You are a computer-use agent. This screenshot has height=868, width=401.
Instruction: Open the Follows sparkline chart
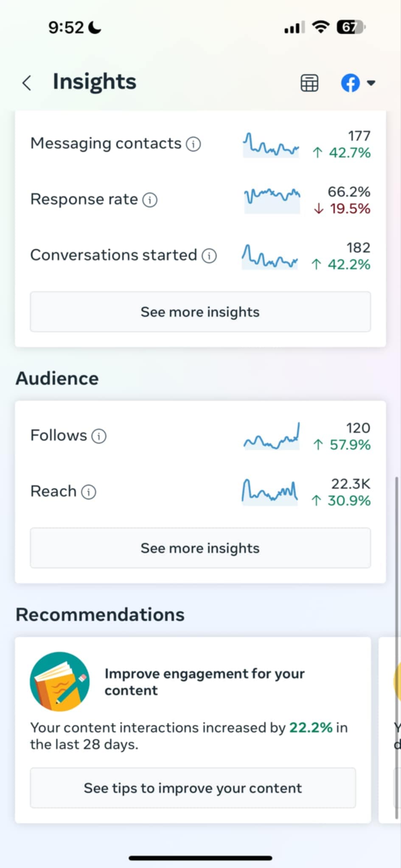click(272, 437)
